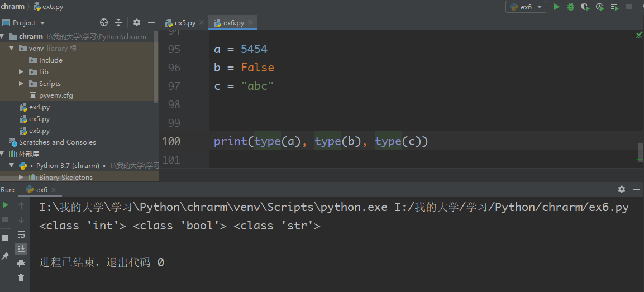Viewport: 644px width, 292px height.
Task: Click the down arrow in Run panel
Action: 21,220
